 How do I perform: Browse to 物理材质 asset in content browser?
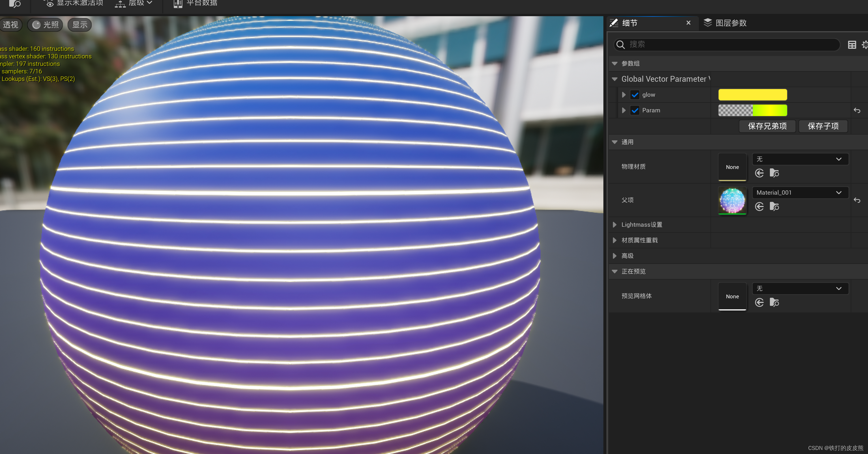(x=774, y=173)
